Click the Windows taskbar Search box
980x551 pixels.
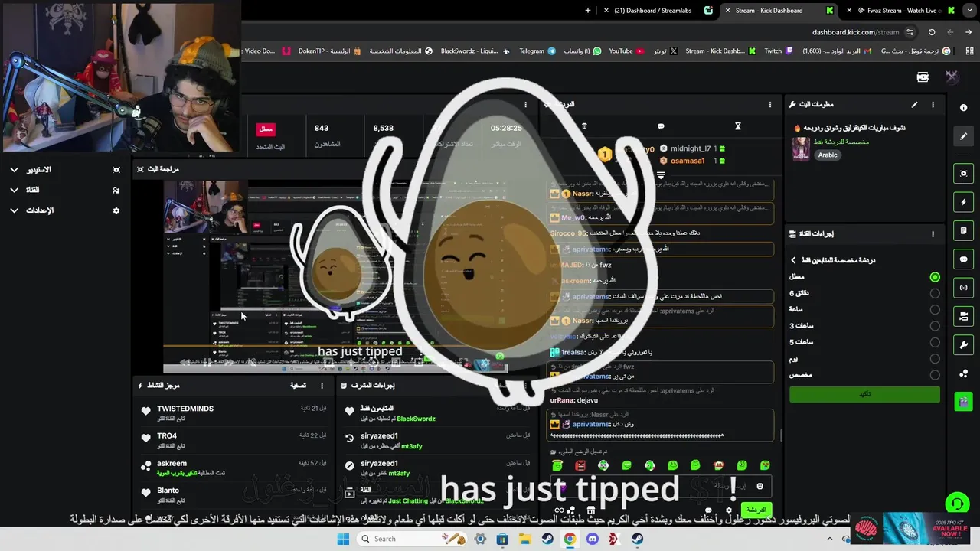point(411,539)
